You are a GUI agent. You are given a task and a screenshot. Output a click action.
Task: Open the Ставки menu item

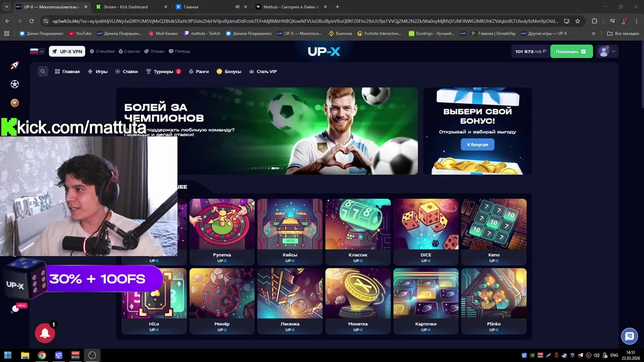tap(126, 71)
